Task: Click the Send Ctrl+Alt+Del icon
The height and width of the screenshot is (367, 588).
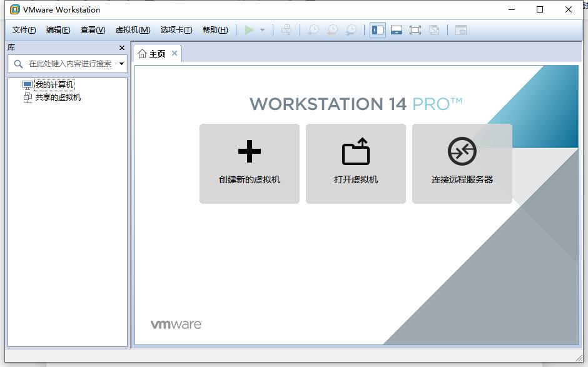Action: (x=286, y=29)
